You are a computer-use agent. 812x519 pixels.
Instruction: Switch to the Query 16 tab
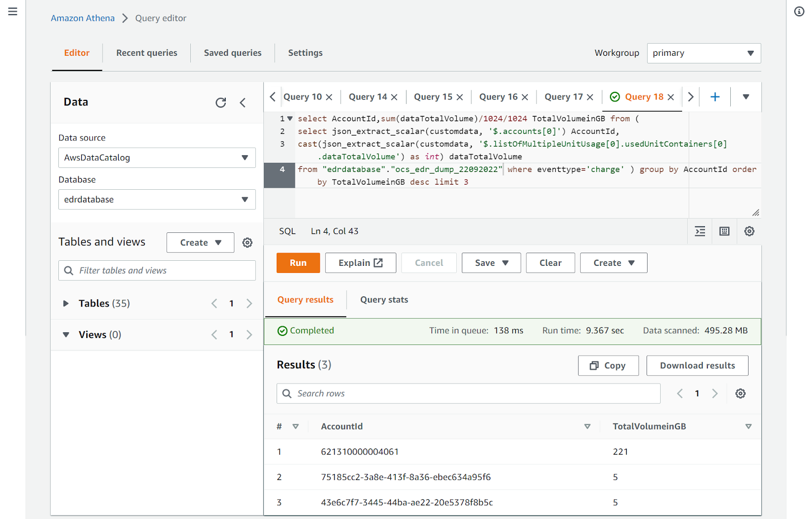(x=498, y=97)
